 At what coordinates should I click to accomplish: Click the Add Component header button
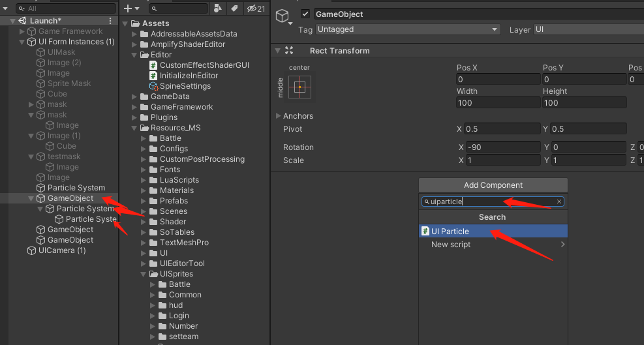pyautogui.click(x=493, y=185)
